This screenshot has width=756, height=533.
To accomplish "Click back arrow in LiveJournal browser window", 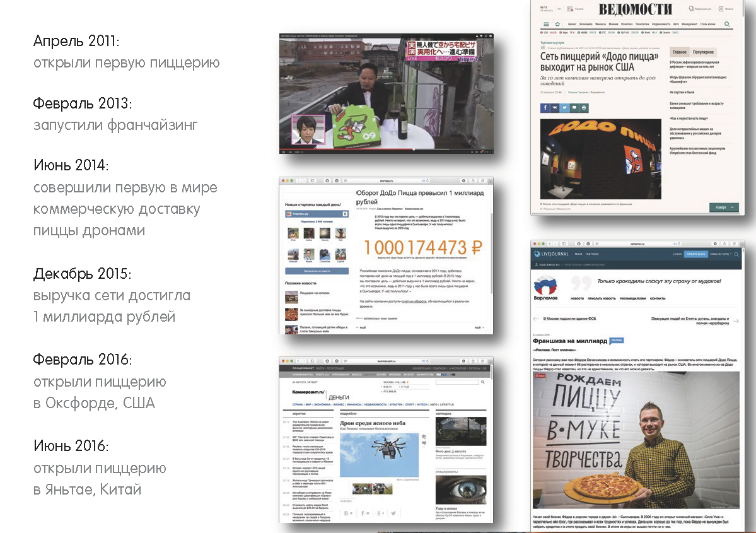I will (550, 243).
